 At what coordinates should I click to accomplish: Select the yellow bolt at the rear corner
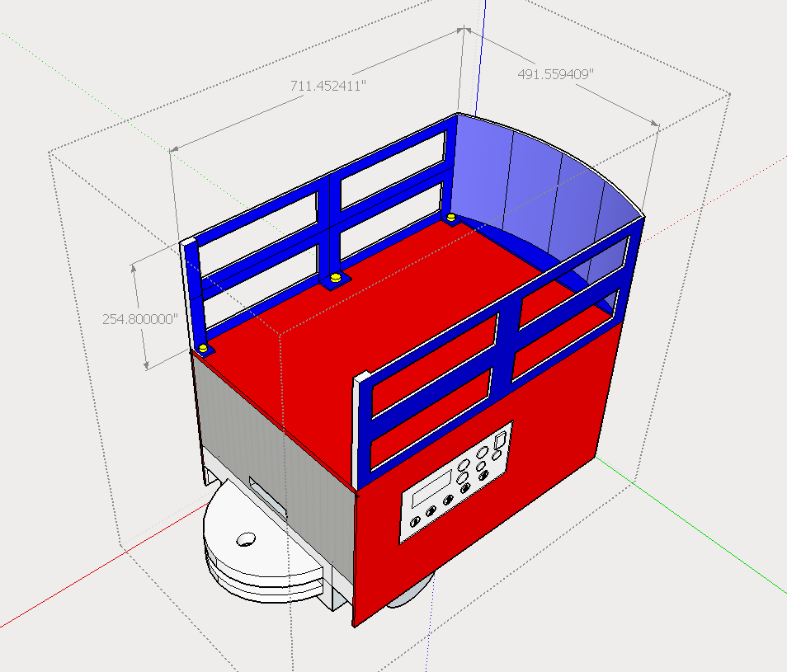[x=451, y=218]
